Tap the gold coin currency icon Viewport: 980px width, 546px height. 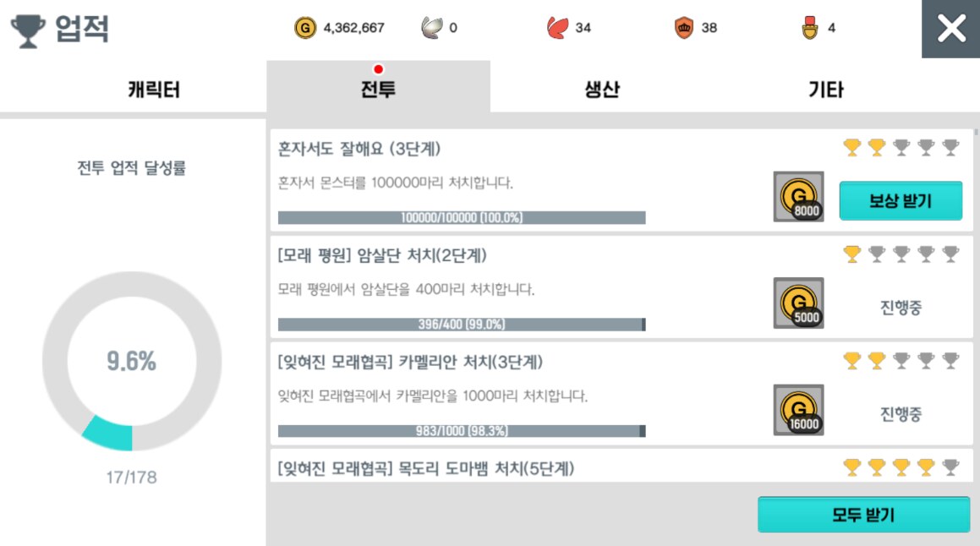click(x=305, y=28)
